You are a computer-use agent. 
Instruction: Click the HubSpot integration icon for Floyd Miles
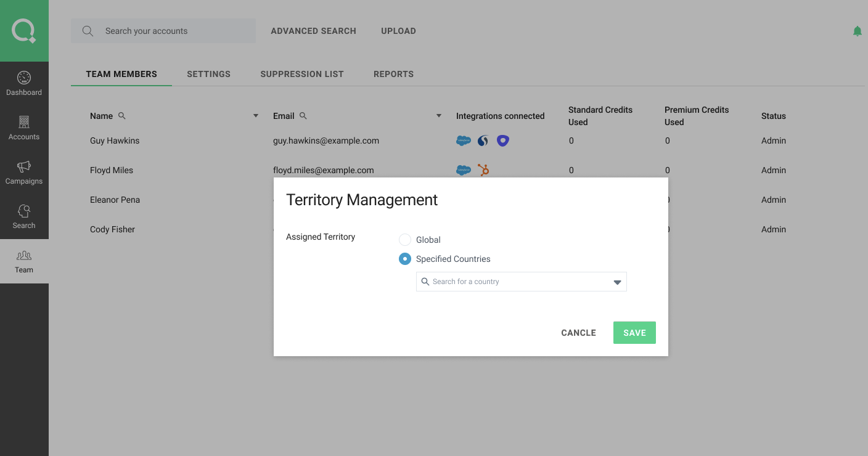click(483, 170)
